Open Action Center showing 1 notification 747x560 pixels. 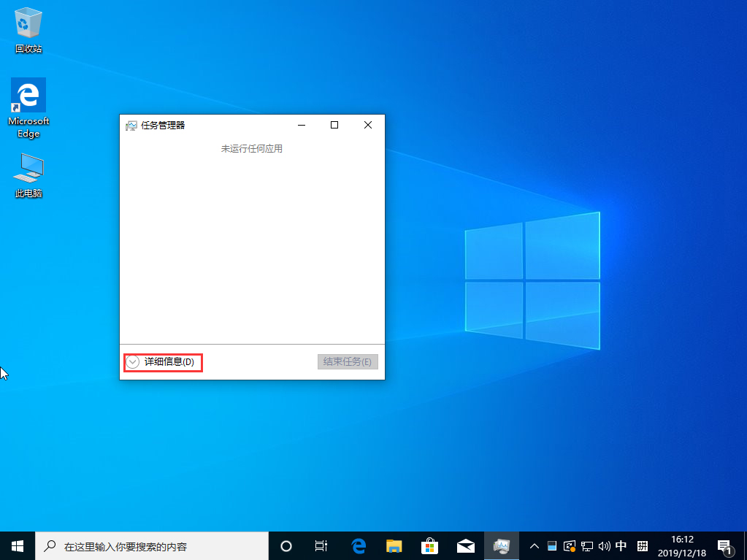click(x=725, y=545)
